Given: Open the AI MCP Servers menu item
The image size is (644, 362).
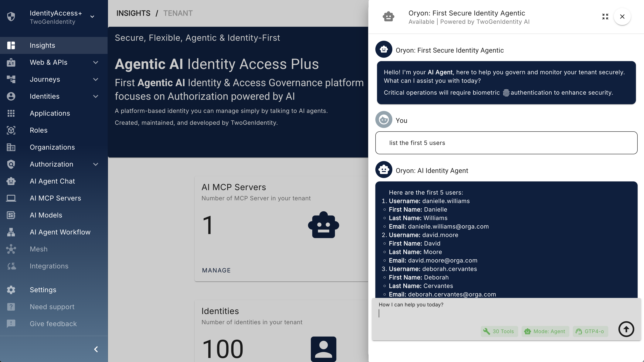Looking at the screenshot, I should pos(55,198).
